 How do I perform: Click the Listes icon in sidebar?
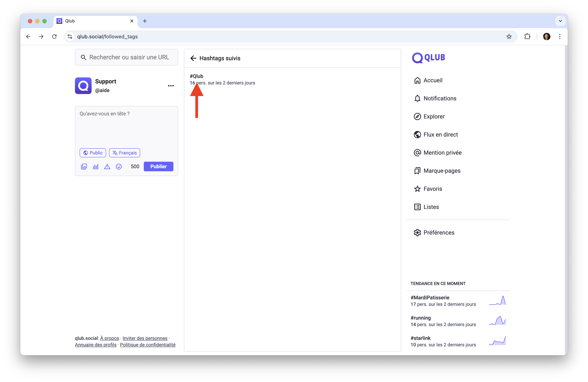417,207
